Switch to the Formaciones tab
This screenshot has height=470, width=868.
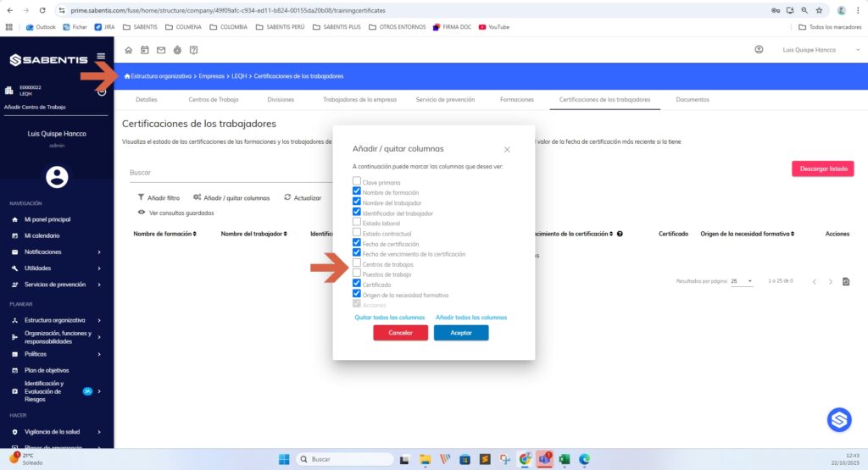(516, 100)
